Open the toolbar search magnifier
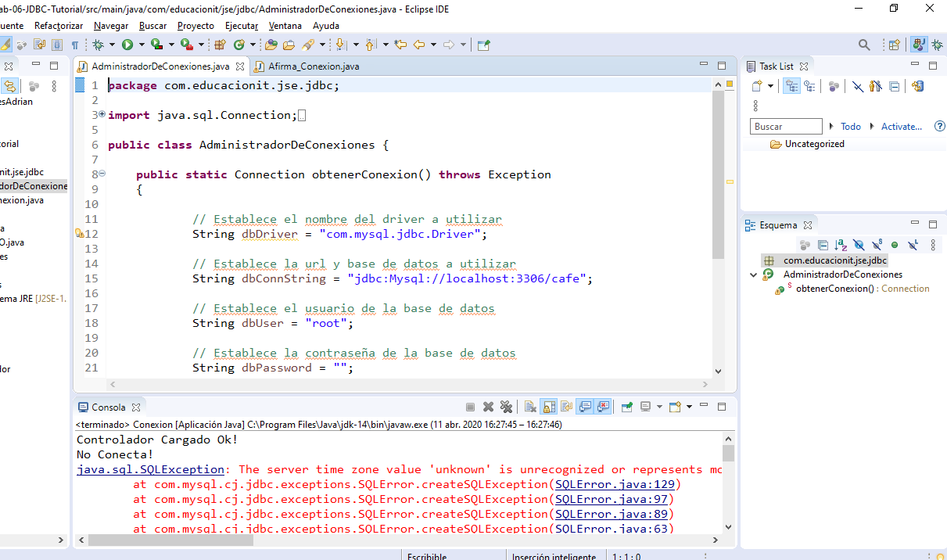Screen dimensions: 947x560 pyautogui.click(x=864, y=45)
